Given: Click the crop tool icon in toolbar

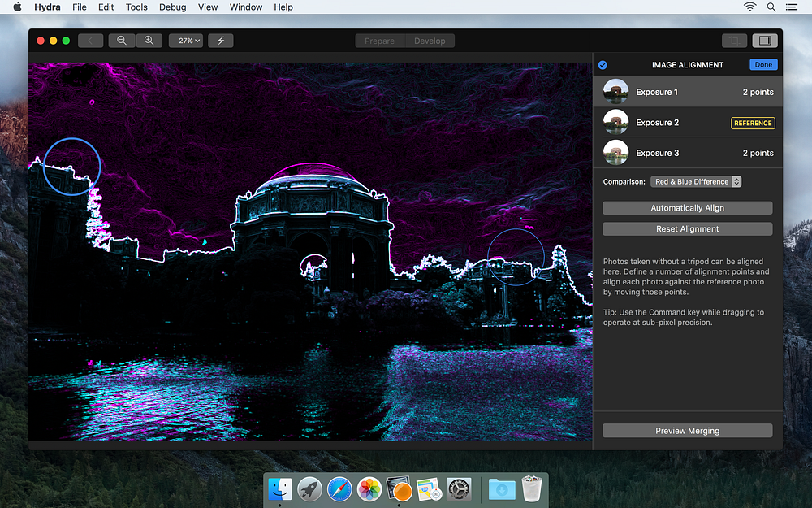Looking at the screenshot, I should 734,41.
